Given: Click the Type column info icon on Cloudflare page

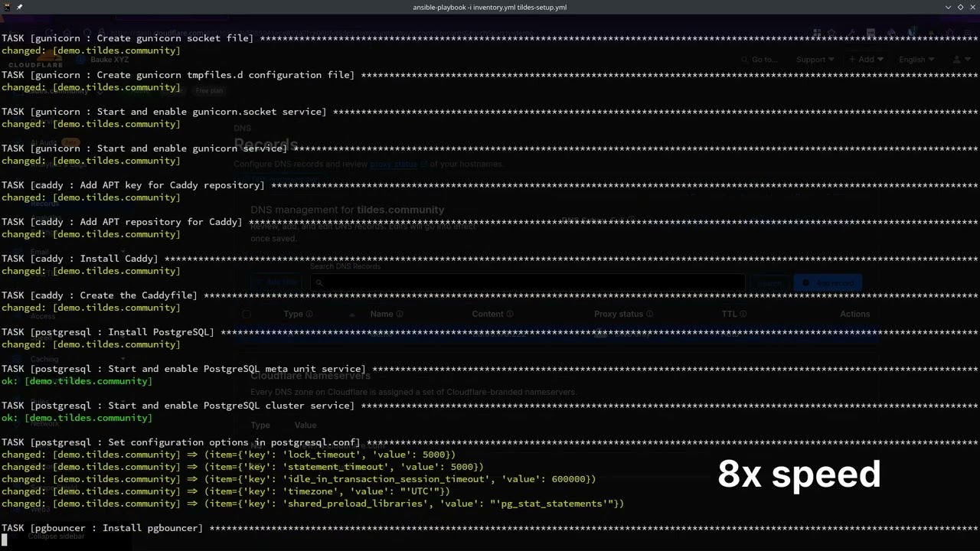Looking at the screenshot, I should pyautogui.click(x=309, y=314).
